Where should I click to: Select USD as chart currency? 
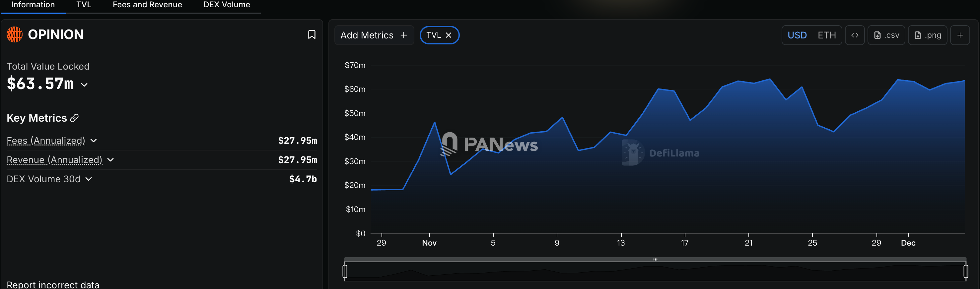(797, 35)
